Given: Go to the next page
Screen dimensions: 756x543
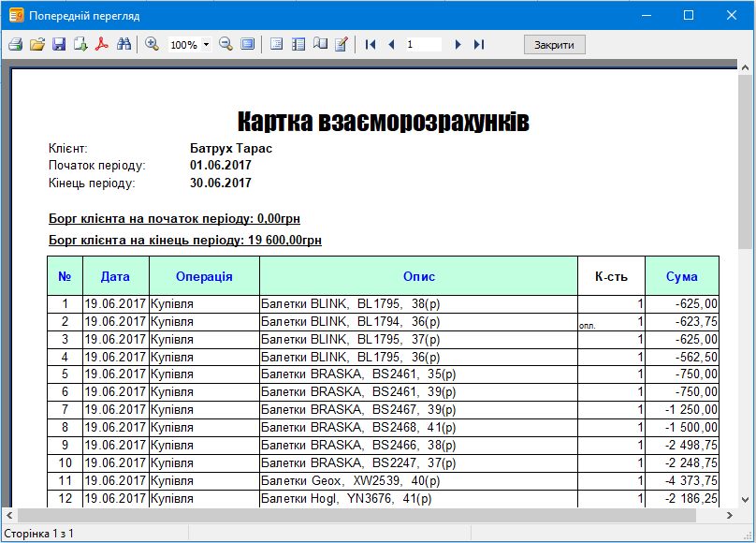Looking at the screenshot, I should tap(458, 44).
